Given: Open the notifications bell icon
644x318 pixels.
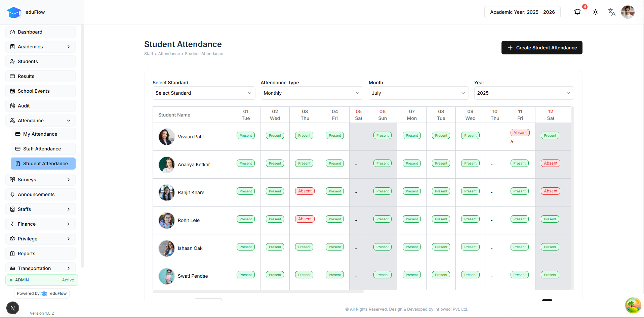Looking at the screenshot, I should [x=577, y=12].
